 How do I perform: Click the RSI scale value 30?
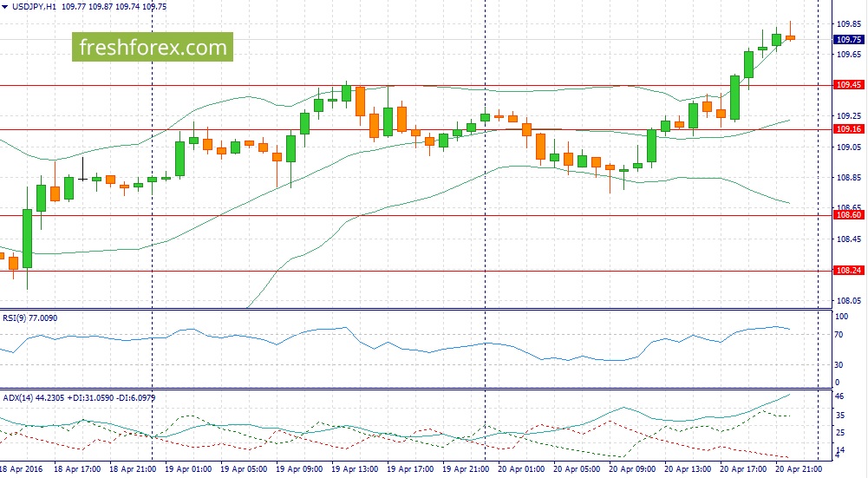838,365
